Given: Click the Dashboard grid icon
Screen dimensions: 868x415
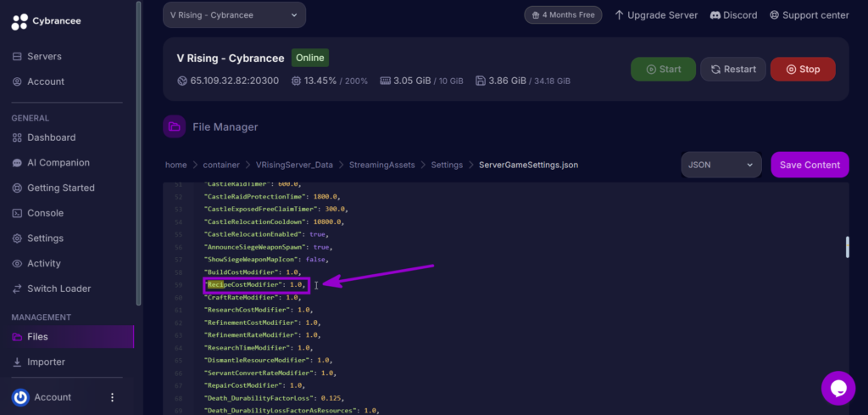Looking at the screenshot, I should click(x=17, y=137).
